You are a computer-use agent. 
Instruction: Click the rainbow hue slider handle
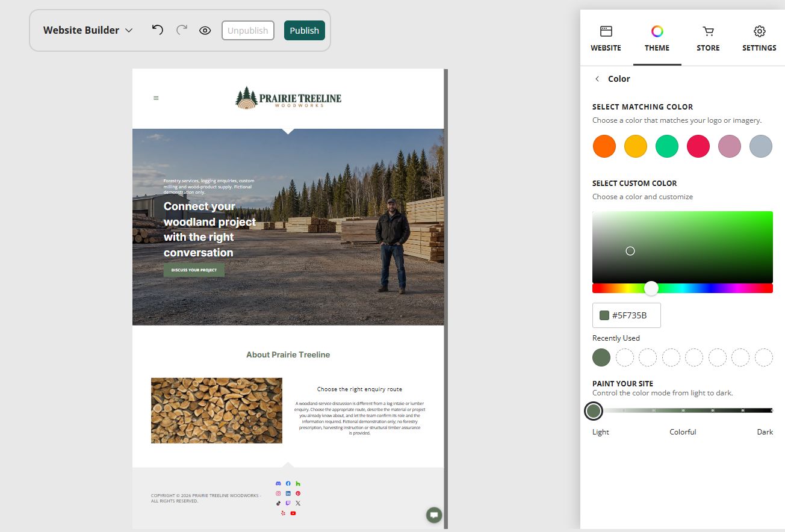click(651, 288)
